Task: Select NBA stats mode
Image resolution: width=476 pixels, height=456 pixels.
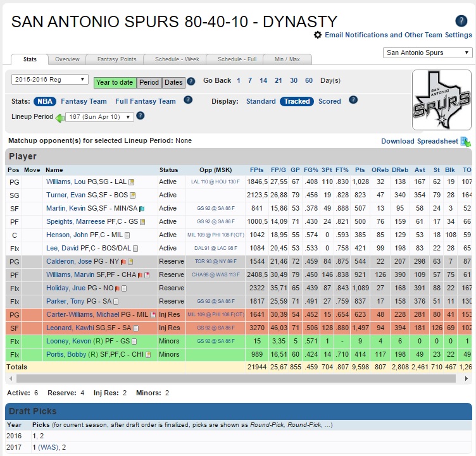Action: [45, 101]
